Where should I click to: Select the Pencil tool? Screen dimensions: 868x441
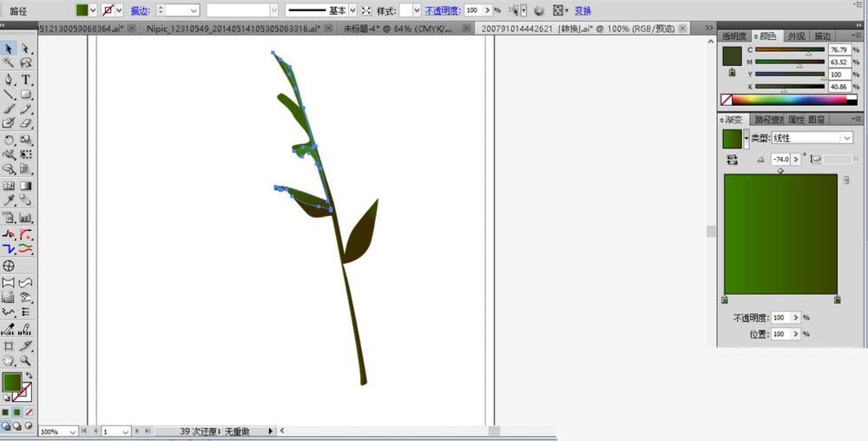[x=25, y=109]
